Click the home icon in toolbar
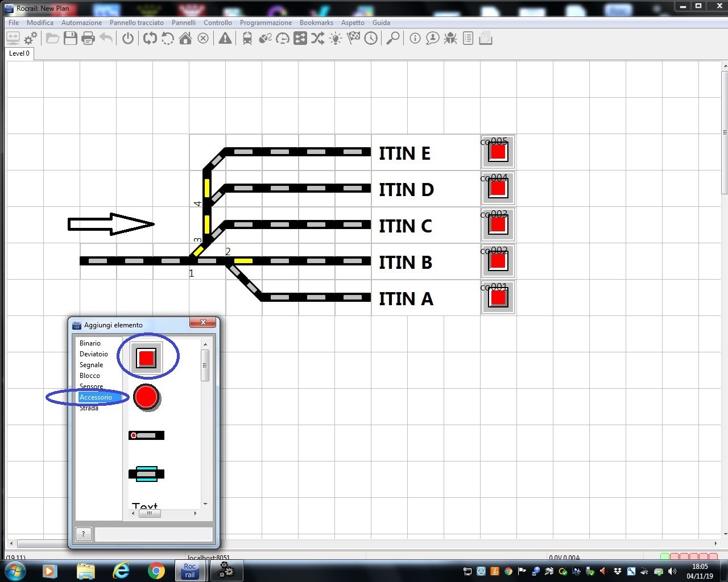The image size is (728, 582). coord(185,39)
